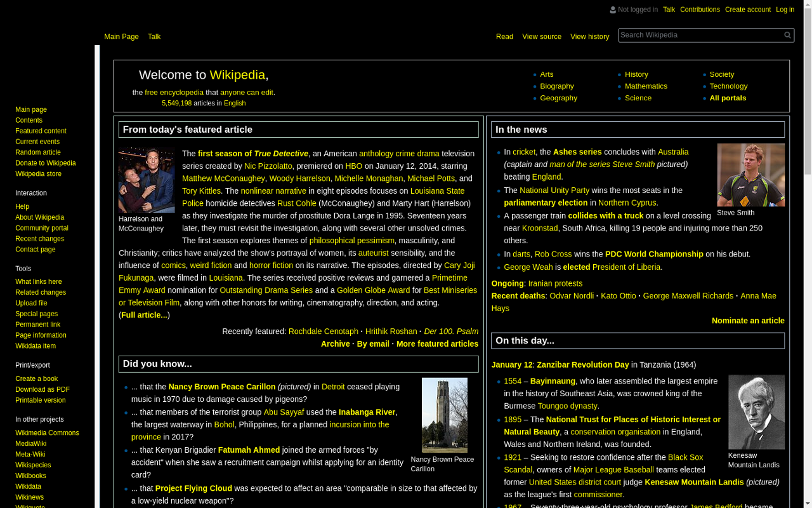Open the Full article... link
812x508 pixels.
[145, 315]
